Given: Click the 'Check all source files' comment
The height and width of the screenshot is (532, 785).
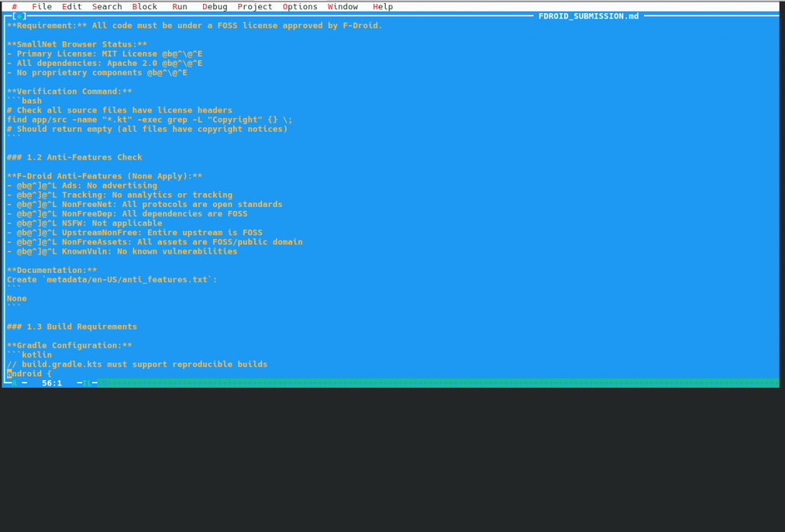Looking at the screenshot, I should coord(119,110).
